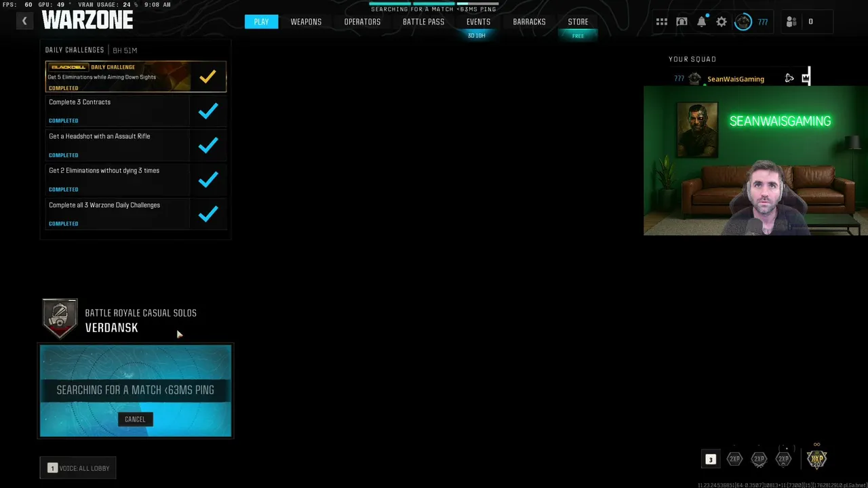Select the first 2XP token icon
Viewport: 868px width, 488px height.
click(x=734, y=459)
